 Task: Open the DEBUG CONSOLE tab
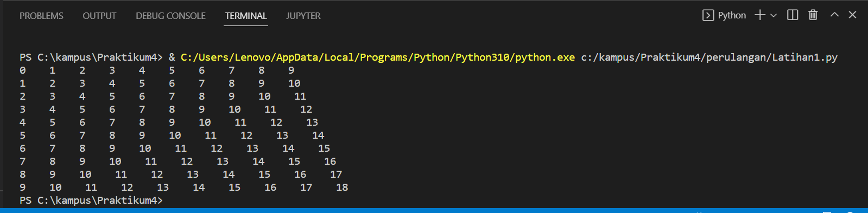click(170, 16)
